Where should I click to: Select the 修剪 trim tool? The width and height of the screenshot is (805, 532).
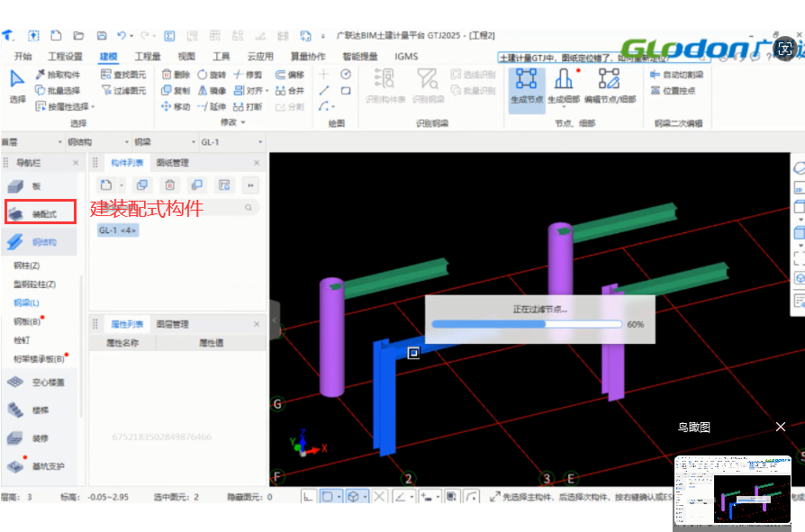click(x=248, y=75)
